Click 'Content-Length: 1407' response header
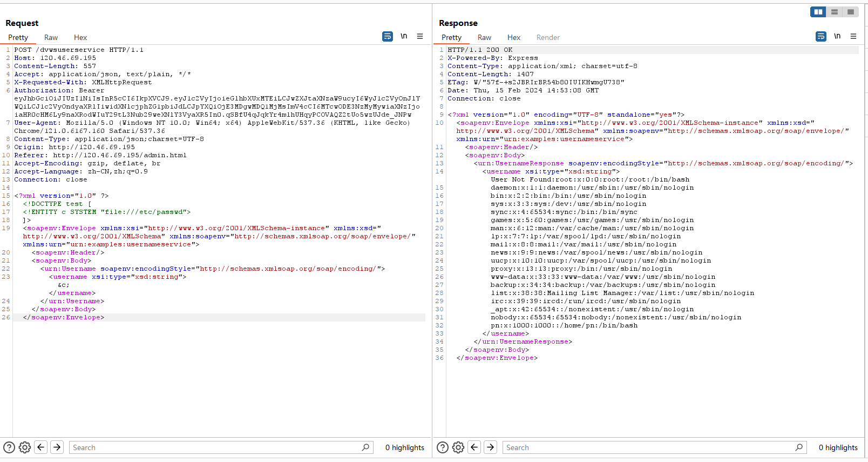This screenshot has height=462, width=868. tap(491, 74)
